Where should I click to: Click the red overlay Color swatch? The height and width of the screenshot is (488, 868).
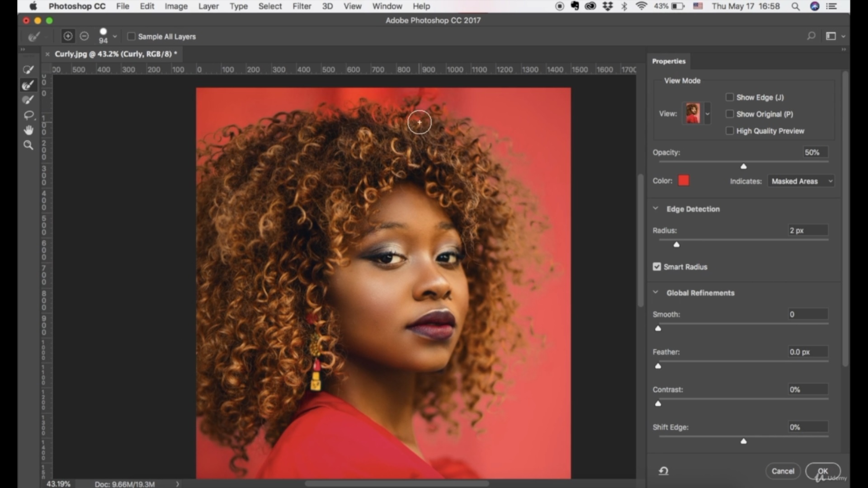tap(684, 181)
